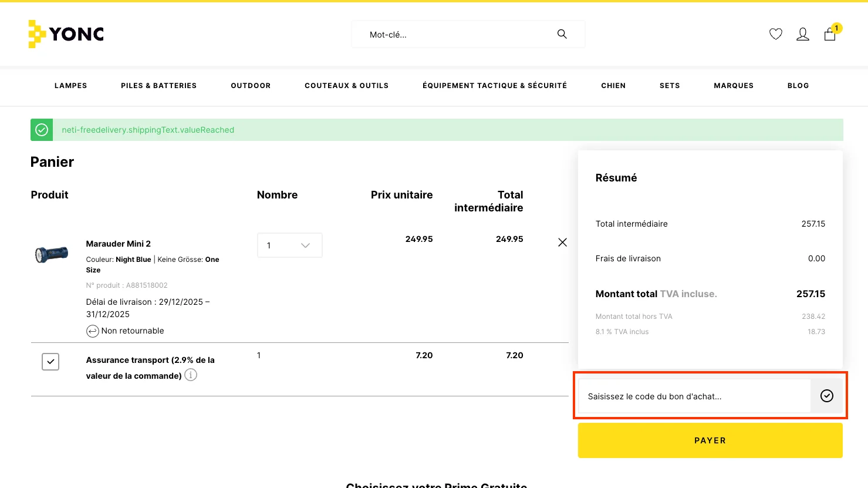Open the shopping cart icon
Image resolution: width=868 pixels, height=488 pixels.
click(829, 34)
